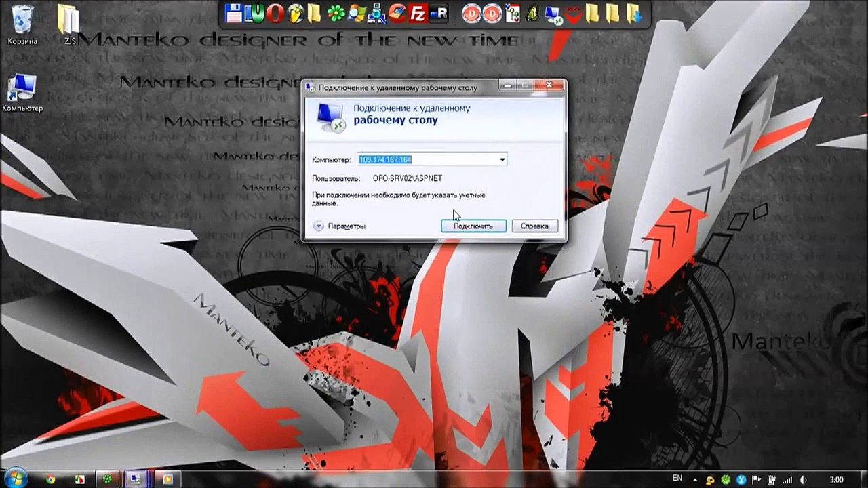Open the dock folder beside the FL Studio icon
The height and width of the screenshot is (488, 868).
314,13
